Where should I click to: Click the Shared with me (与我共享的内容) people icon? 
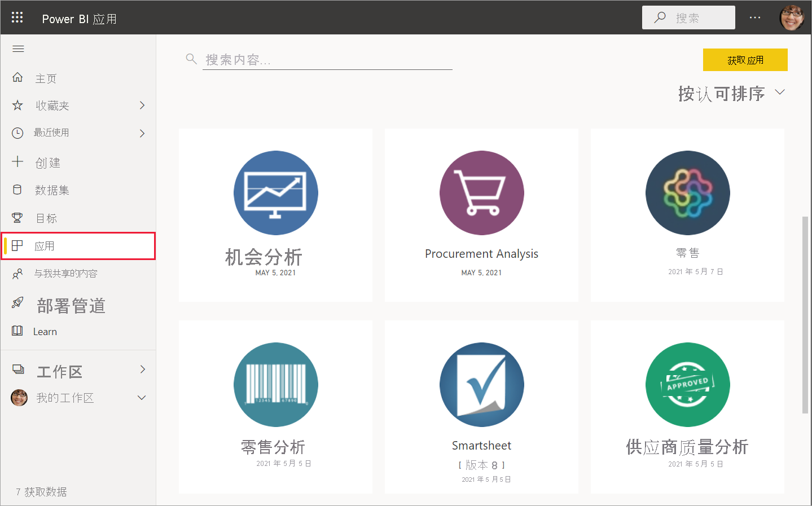pyautogui.click(x=17, y=274)
